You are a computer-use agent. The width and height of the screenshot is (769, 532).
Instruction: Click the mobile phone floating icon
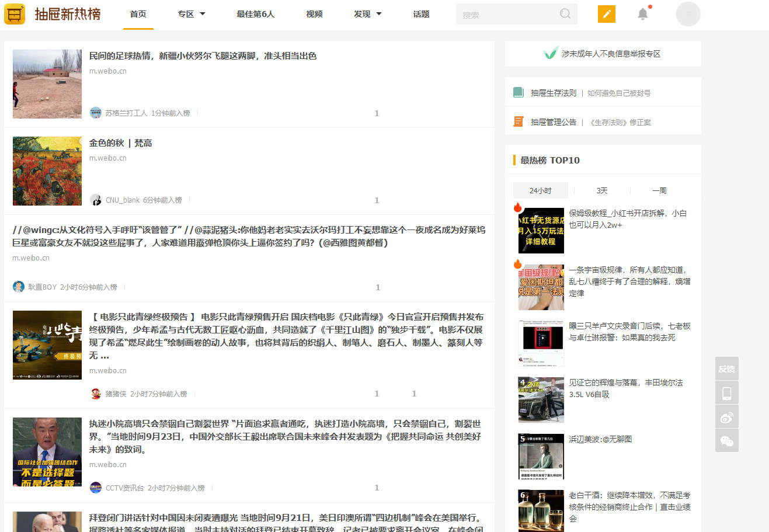[726, 393]
